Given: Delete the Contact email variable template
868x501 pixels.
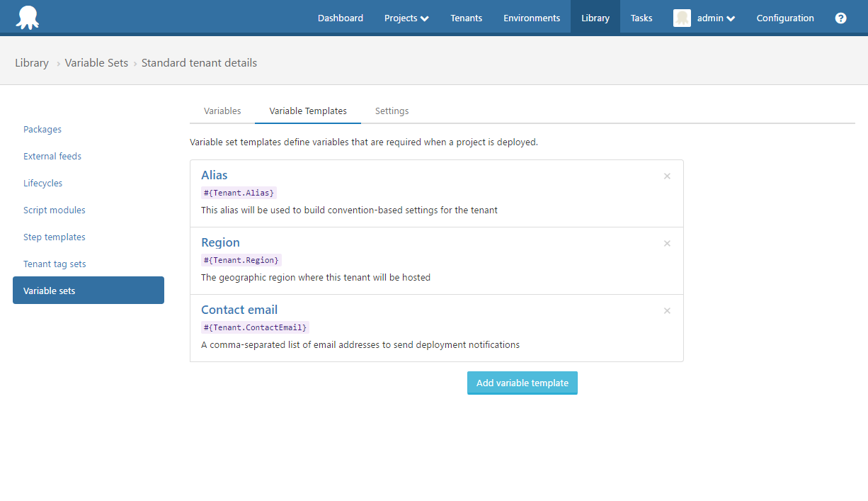Looking at the screenshot, I should pos(667,310).
